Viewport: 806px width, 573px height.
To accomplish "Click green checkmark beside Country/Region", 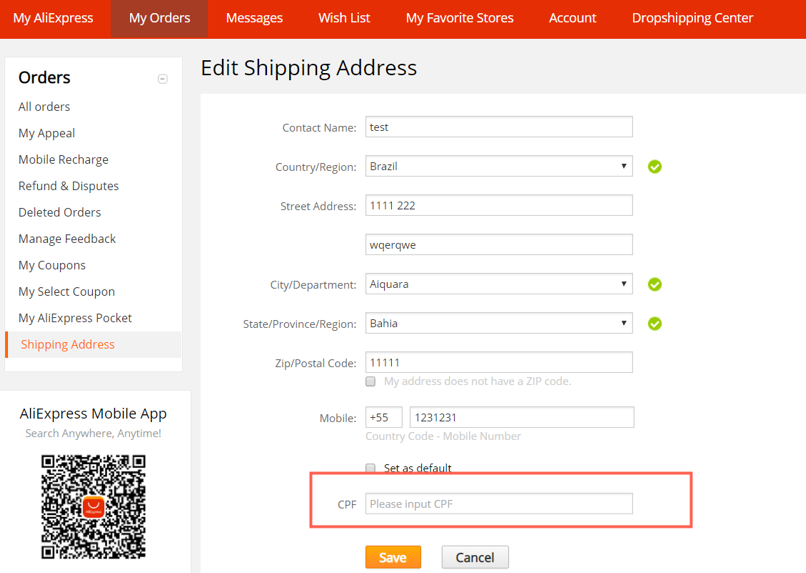I will coord(654,167).
